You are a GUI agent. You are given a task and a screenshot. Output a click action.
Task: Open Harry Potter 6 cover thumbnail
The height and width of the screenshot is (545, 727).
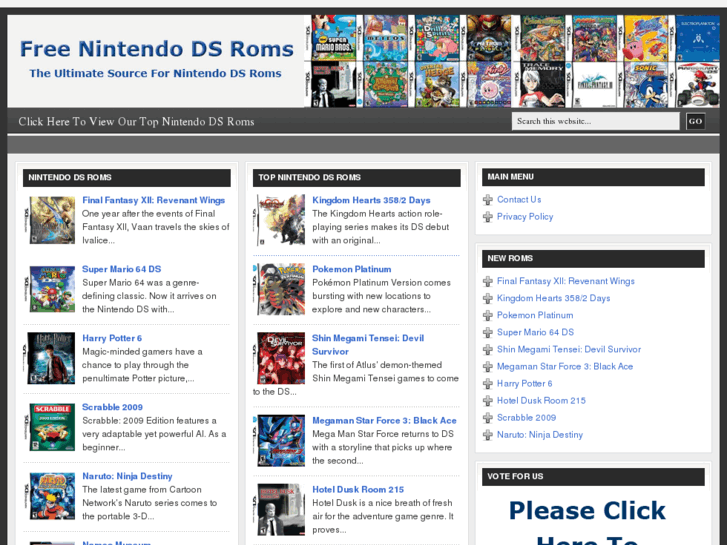50,358
